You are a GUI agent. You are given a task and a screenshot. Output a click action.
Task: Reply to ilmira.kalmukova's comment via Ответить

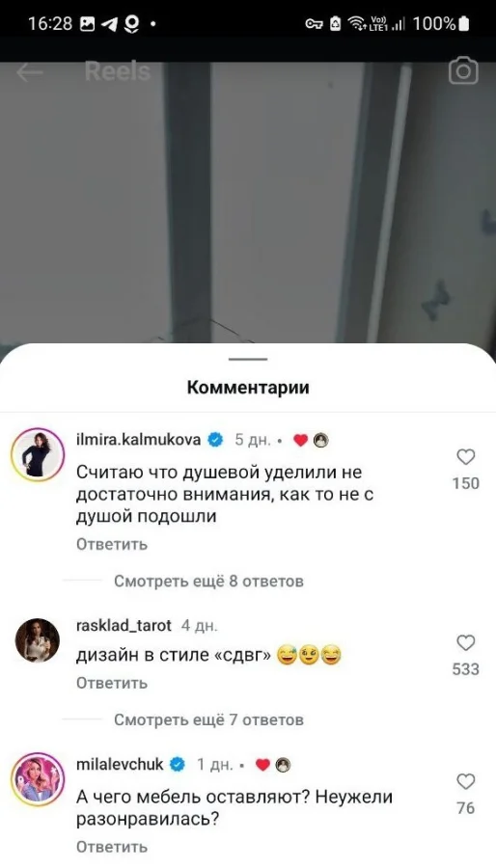click(112, 544)
